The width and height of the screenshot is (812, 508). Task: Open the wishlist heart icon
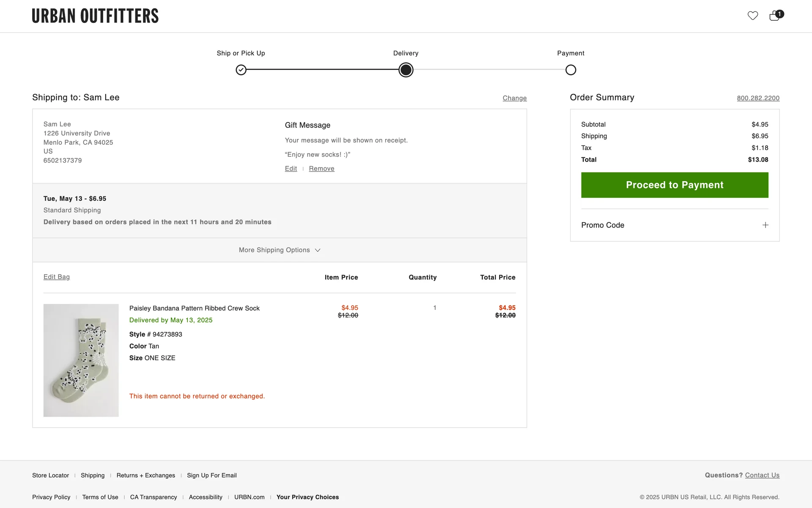click(752, 16)
